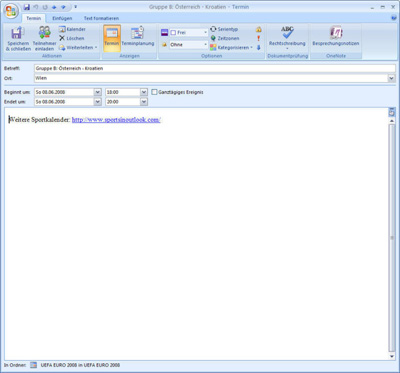Viewport: 400px width, 373px height.
Task: Click Speichern & schließen
Action: pyautogui.click(x=18, y=39)
